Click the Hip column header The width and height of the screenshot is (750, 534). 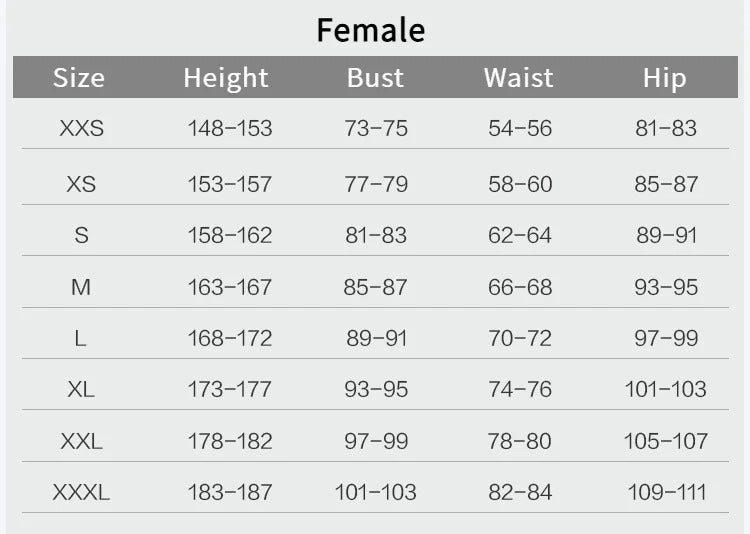[664, 78]
